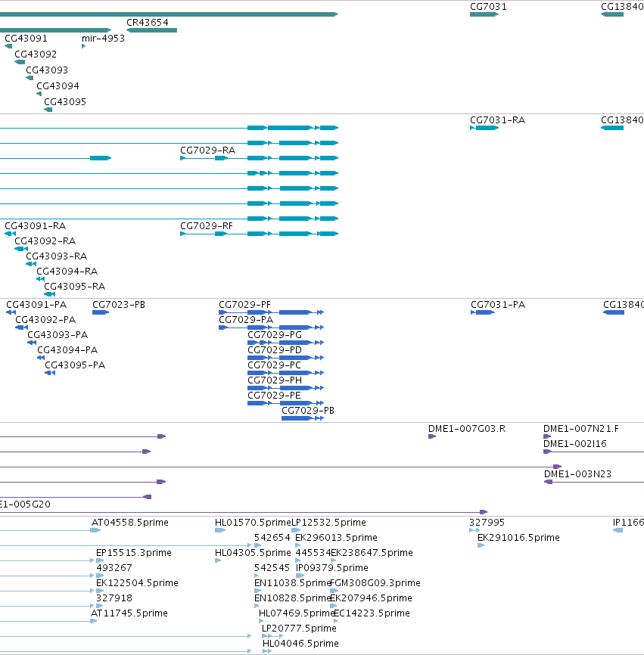Select the CG43095 gene label
This screenshot has width=644, height=655.
65,102
